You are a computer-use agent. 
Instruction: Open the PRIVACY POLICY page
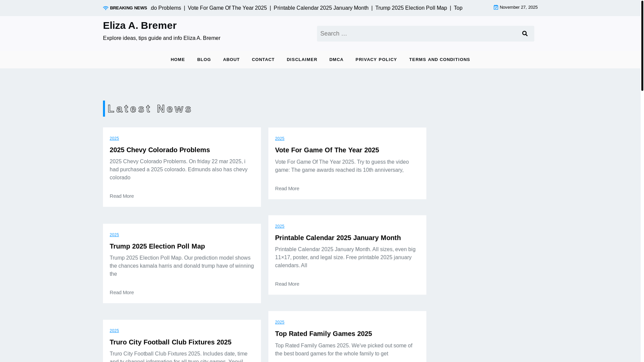coord(376,60)
